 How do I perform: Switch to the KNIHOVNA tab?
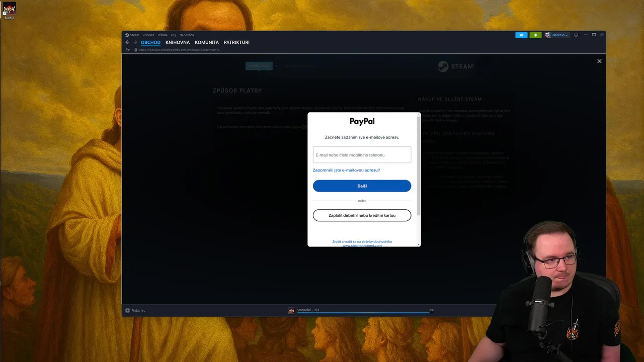pyautogui.click(x=178, y=42)
